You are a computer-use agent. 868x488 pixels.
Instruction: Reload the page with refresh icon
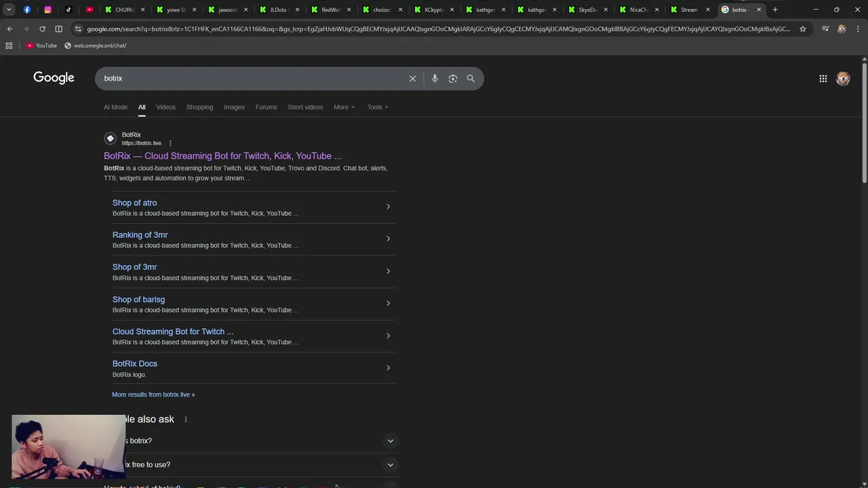pos(42,29)
